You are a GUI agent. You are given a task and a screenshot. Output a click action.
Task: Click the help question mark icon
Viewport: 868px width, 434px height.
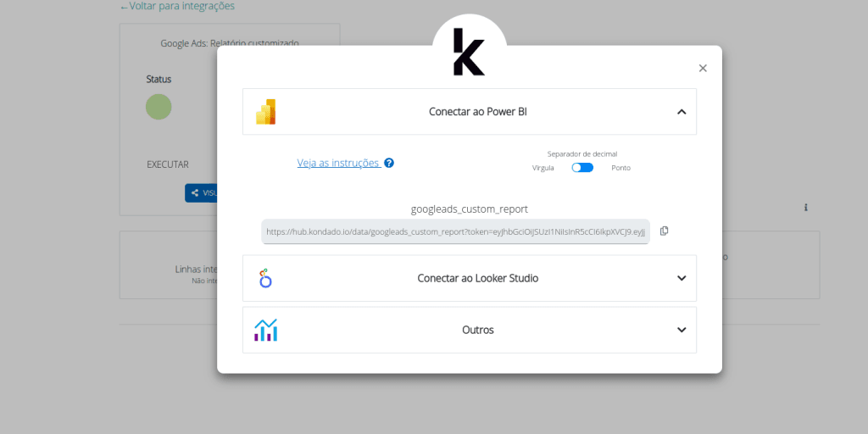(389, 163)
